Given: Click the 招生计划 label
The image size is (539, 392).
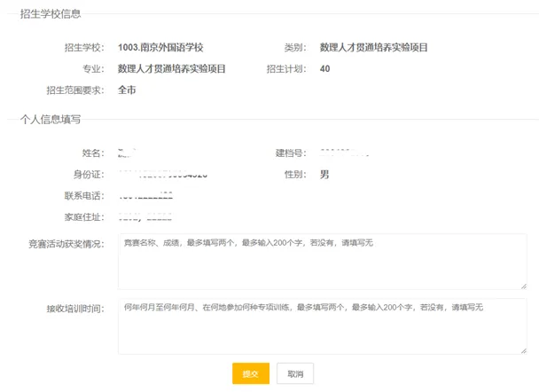Looking at the screenshot, I should [x=286, y=69].
